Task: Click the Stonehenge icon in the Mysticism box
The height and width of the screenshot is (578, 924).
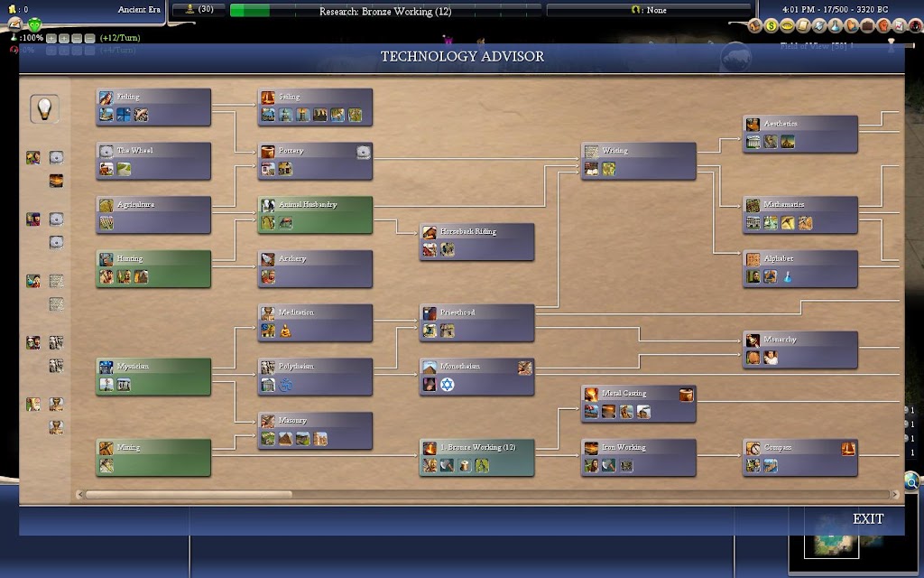Action: coord(124,385)
